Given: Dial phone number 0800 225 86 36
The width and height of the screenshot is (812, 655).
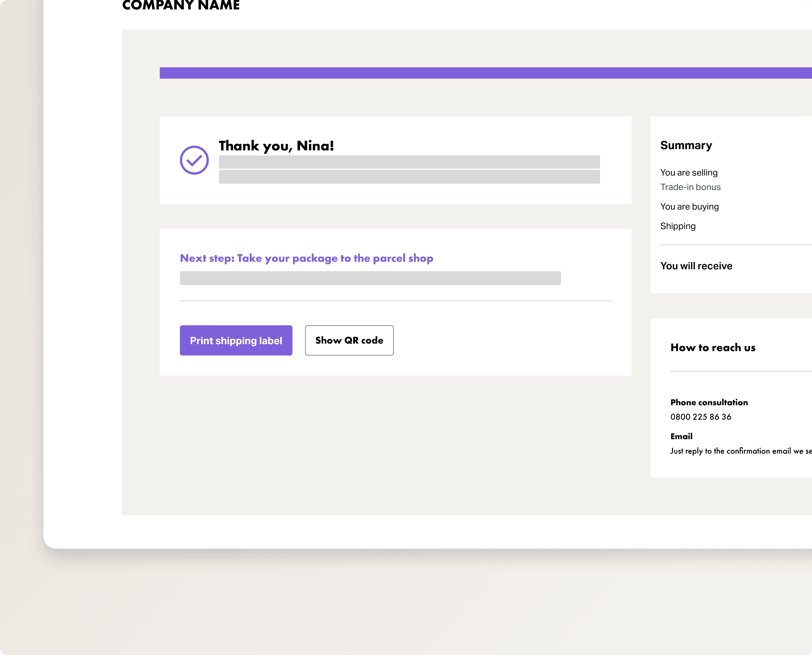Looking at the screenshot, I should coord(700,417).
